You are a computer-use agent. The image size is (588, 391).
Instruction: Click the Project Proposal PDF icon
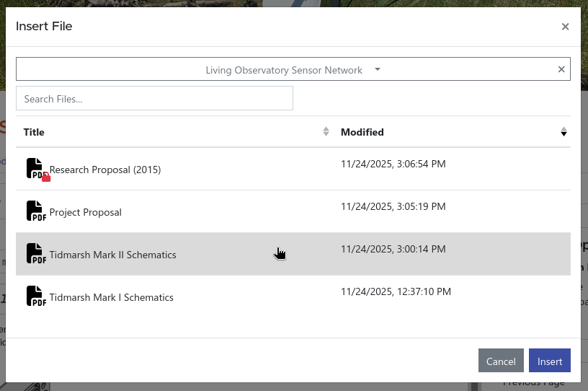click(x=36, y=211)
